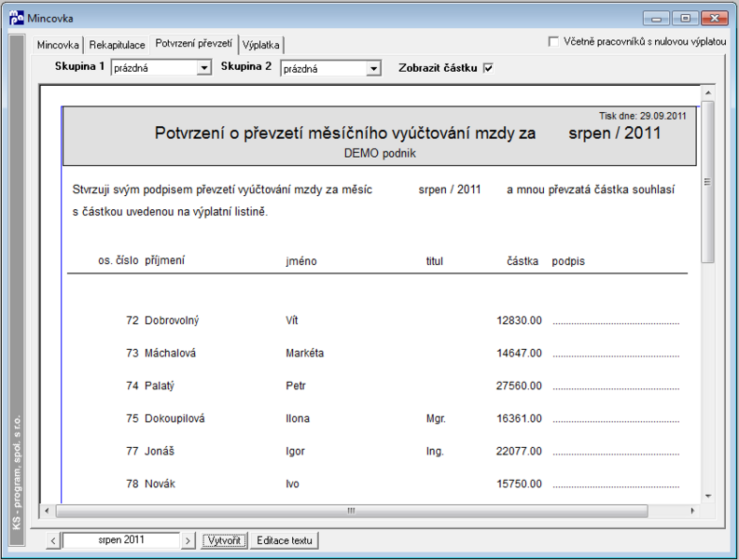This screenshot has width=739, height=560.
Task: Click the horizontal scrollbar thumb
Action: click(352, 511)
